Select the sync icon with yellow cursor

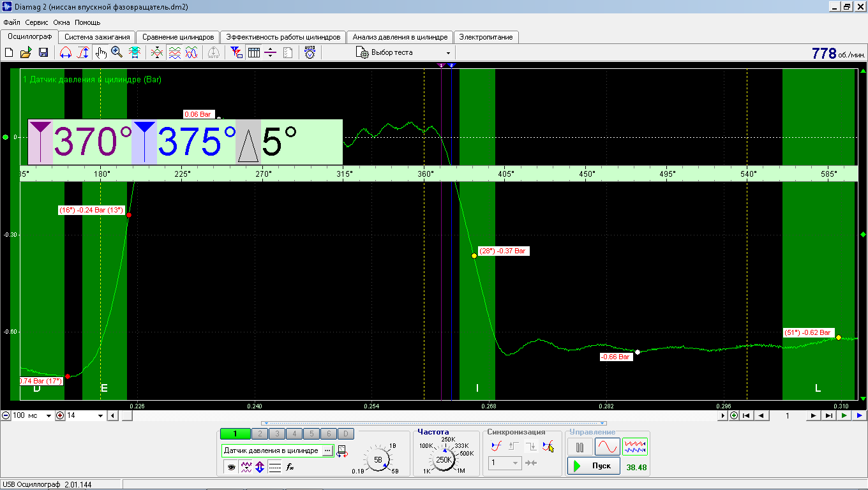click(548, 447)
